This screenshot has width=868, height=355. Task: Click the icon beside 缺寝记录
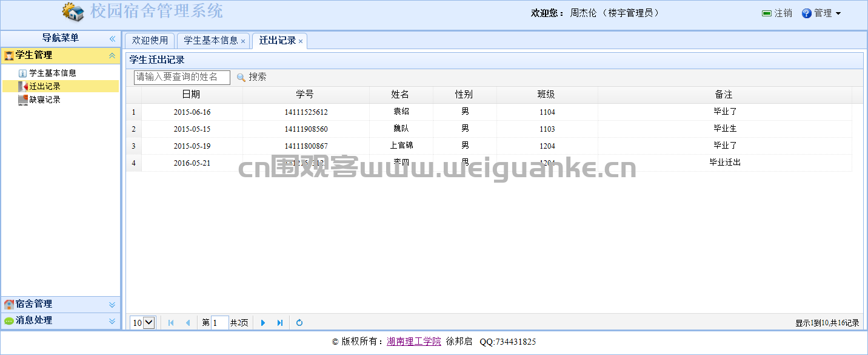(23, 100)
